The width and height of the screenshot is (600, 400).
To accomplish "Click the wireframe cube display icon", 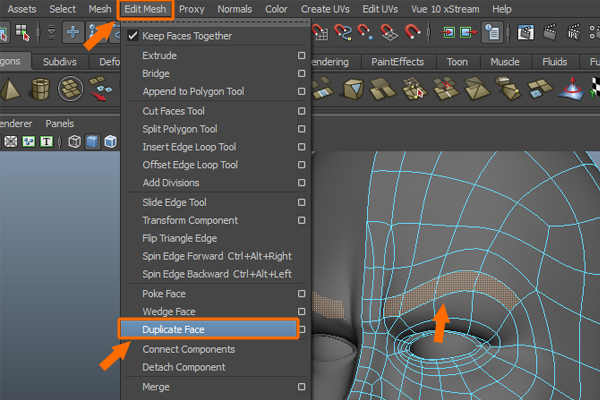I will pos(75,141).
